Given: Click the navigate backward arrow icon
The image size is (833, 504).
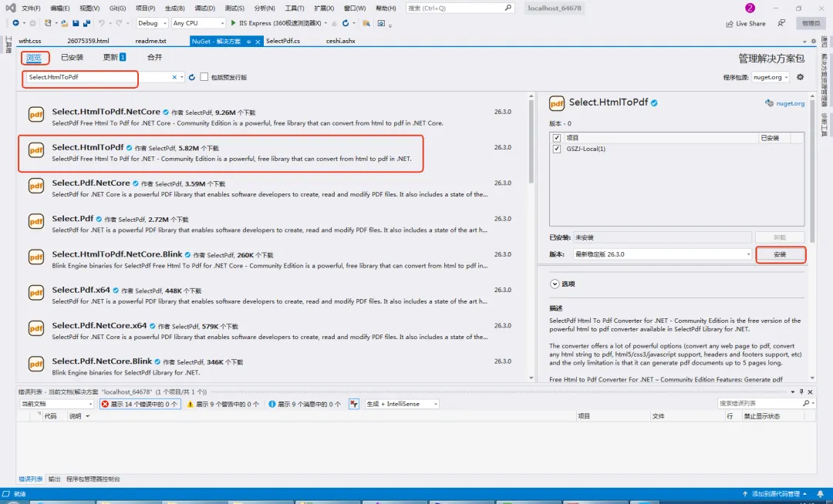Looking at the screenshot, I should tap(15, 23).
